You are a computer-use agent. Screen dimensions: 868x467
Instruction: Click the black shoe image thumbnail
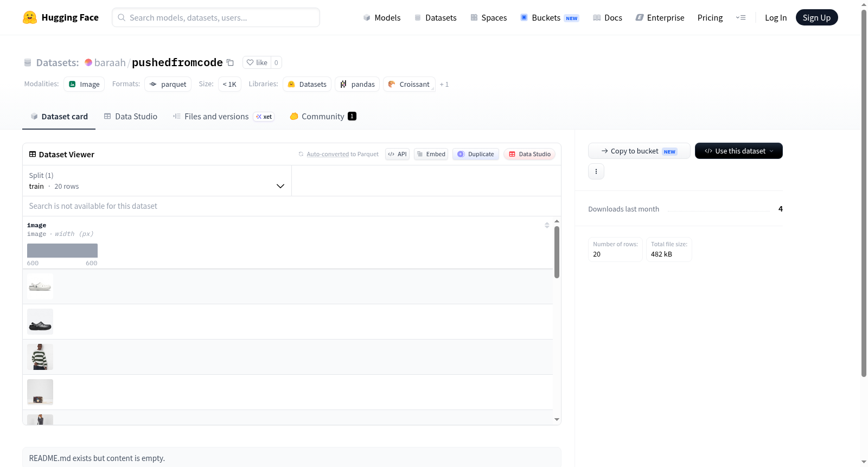(40, 322)
